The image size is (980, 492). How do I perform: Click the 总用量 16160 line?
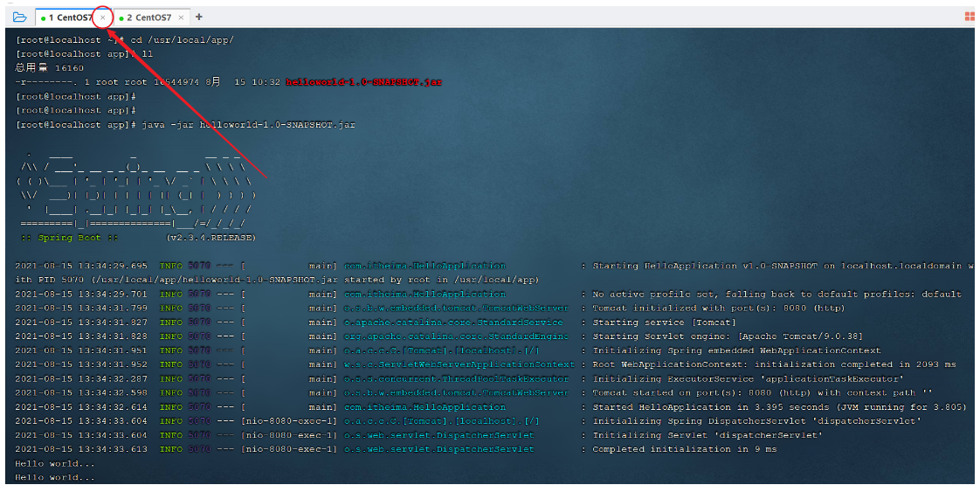click(x=50, y=68)
